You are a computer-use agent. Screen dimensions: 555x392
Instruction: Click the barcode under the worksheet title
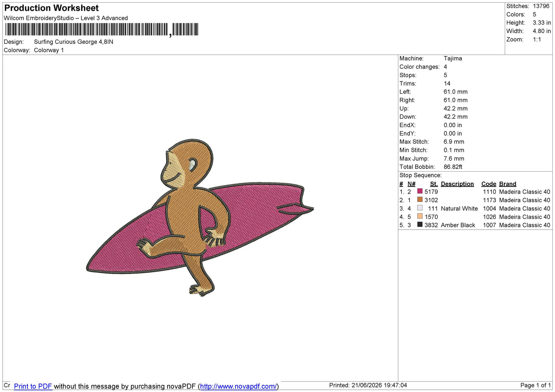102,30
